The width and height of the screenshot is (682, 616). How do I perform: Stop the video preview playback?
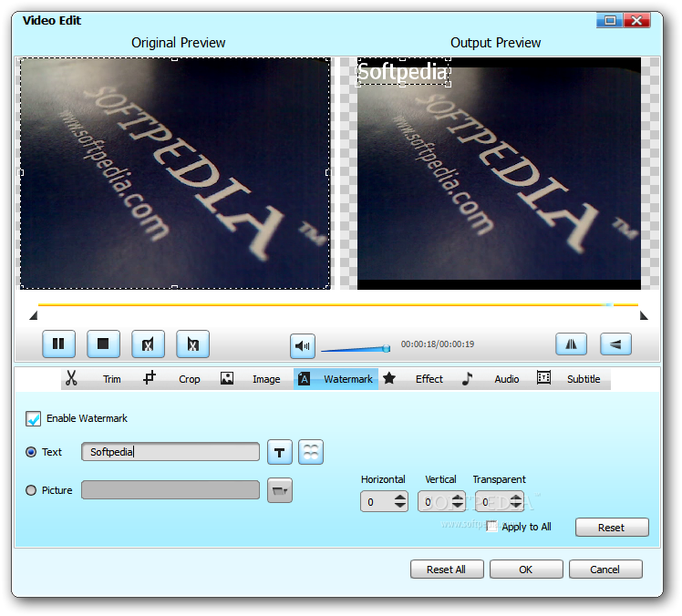click(103, 344)
